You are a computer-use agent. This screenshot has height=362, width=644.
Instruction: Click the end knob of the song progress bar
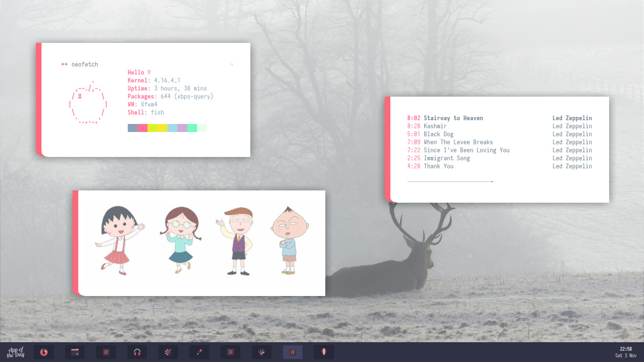[x=492, y=181]
